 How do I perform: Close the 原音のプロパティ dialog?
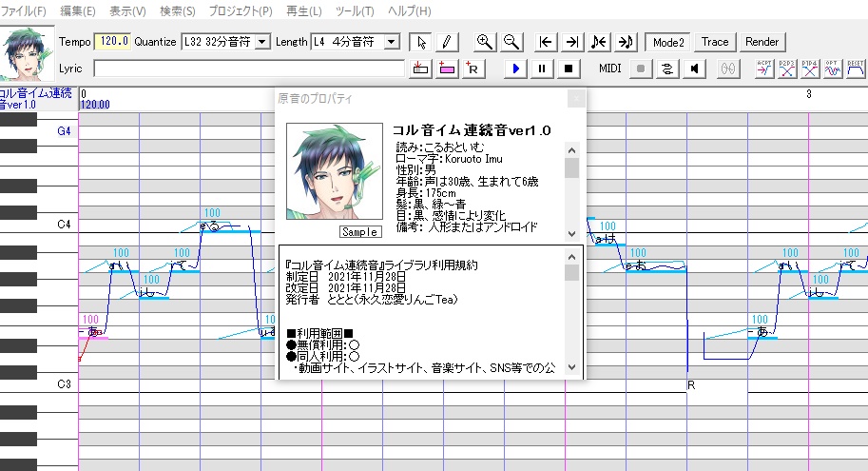[x=576, y=99]
